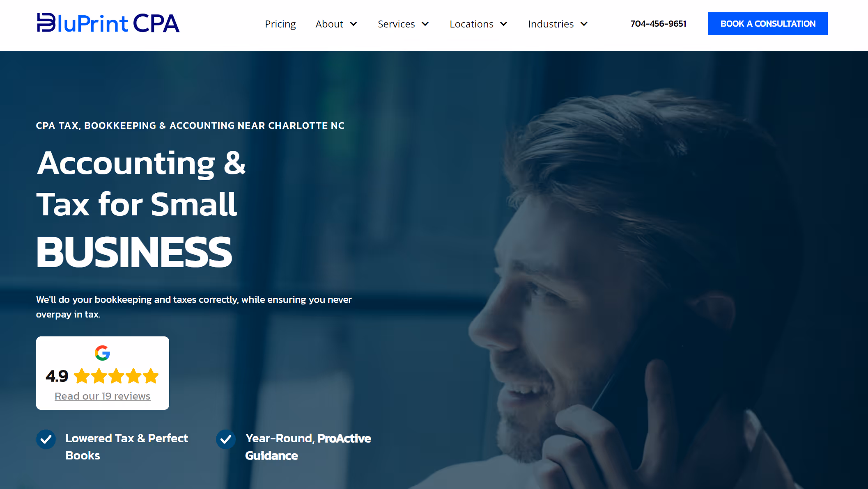Click the Google G logo icon
Viewport: 868px width, 489px height.
102,353
